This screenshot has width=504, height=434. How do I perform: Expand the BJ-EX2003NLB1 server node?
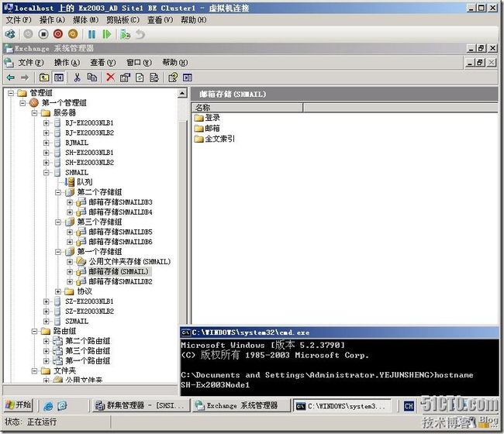[47, 122]
